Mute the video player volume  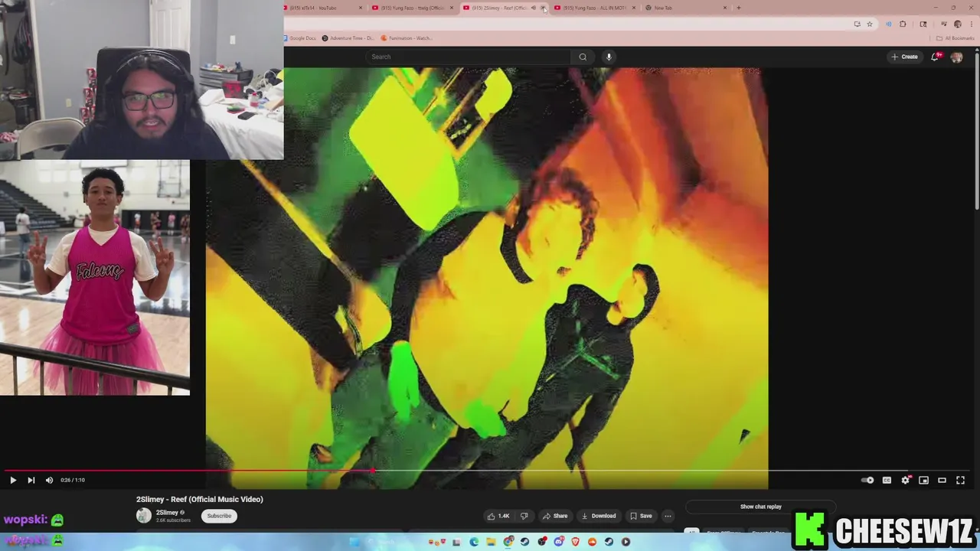click(x=49, y=480)
